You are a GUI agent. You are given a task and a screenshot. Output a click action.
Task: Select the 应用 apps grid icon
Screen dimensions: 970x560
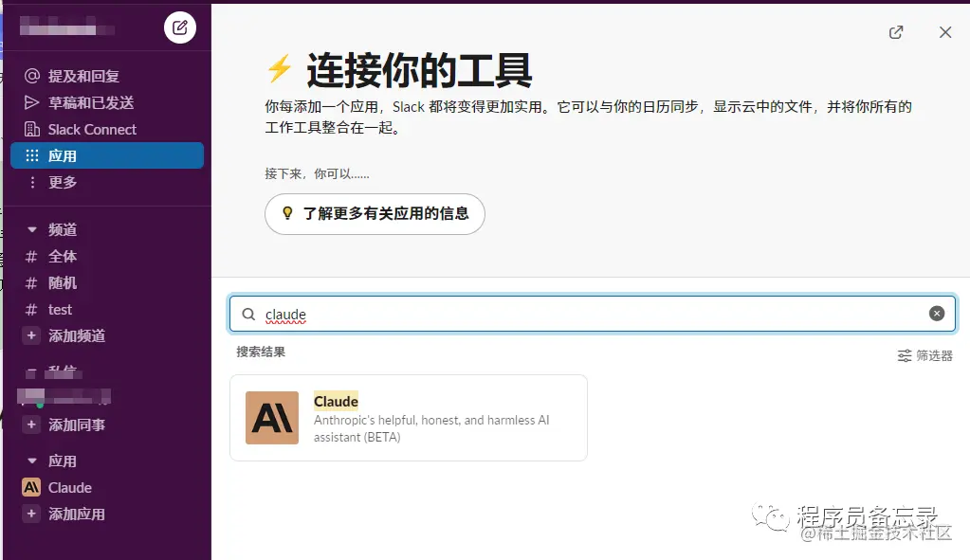coord(32,155)
